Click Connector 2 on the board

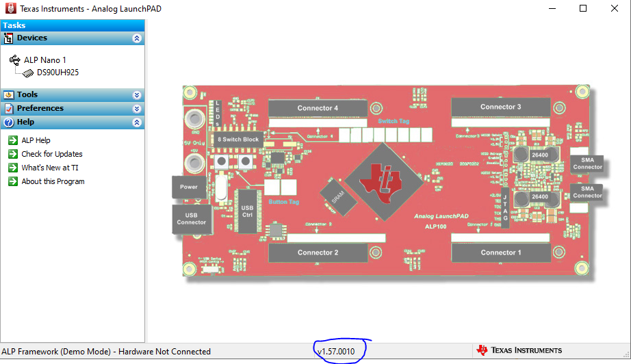pyautogui.click(x=318, y=252)
